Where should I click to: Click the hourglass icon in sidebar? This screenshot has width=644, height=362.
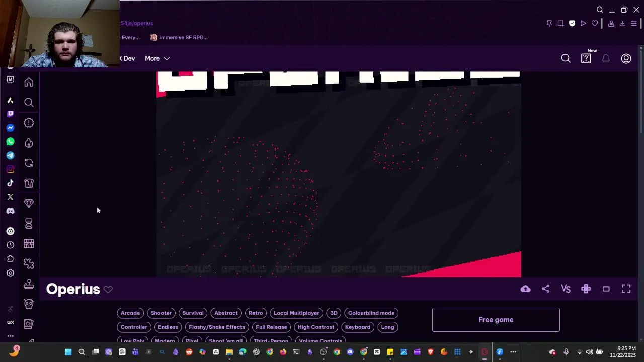pyautogui.click(x=29, y=224)
